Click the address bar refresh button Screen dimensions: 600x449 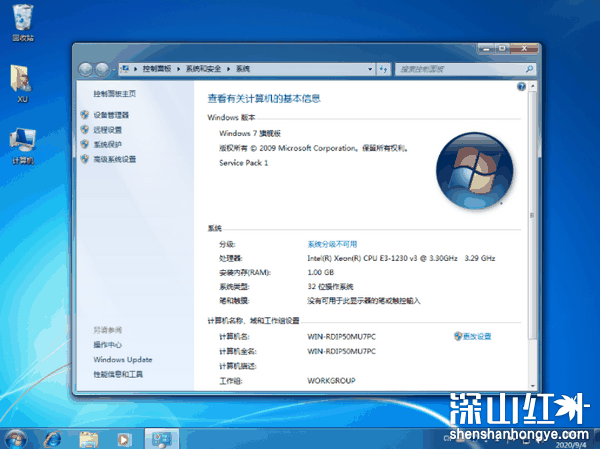(x=383, y=69)
